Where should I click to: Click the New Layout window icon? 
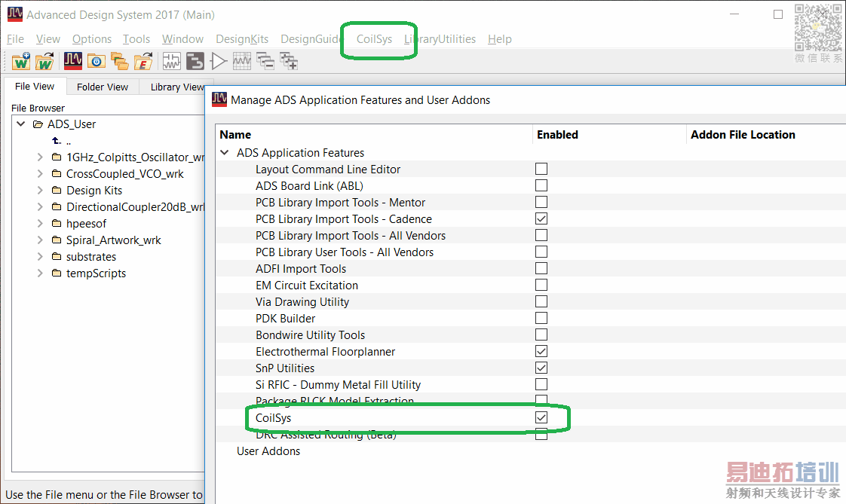coord(195,62)
